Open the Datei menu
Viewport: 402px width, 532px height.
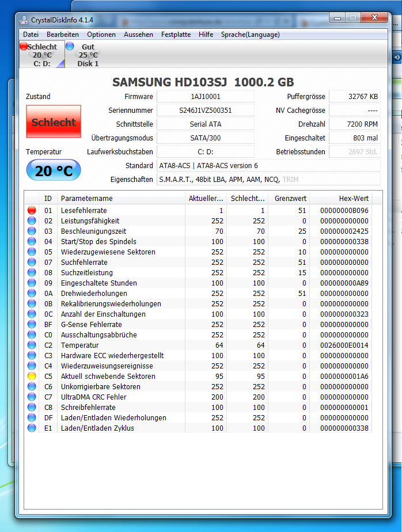coord(31,35)
